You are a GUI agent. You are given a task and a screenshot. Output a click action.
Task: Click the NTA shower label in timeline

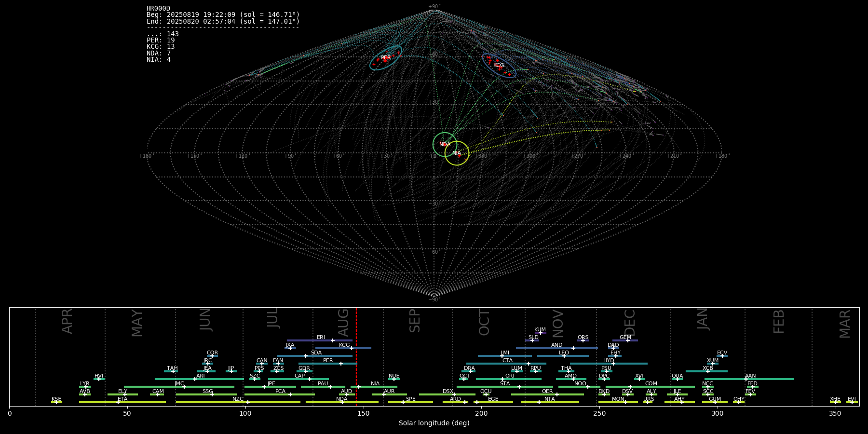pos(549,399)
